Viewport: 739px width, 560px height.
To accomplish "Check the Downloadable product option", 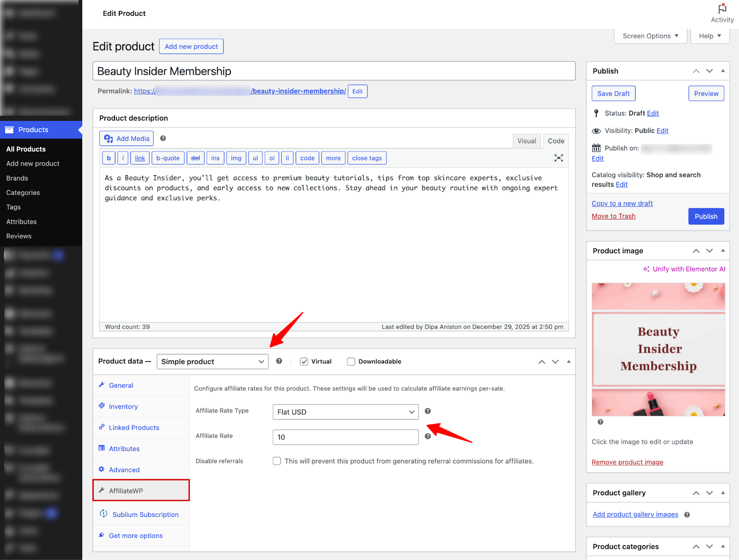I will click(x=351, y=361).
